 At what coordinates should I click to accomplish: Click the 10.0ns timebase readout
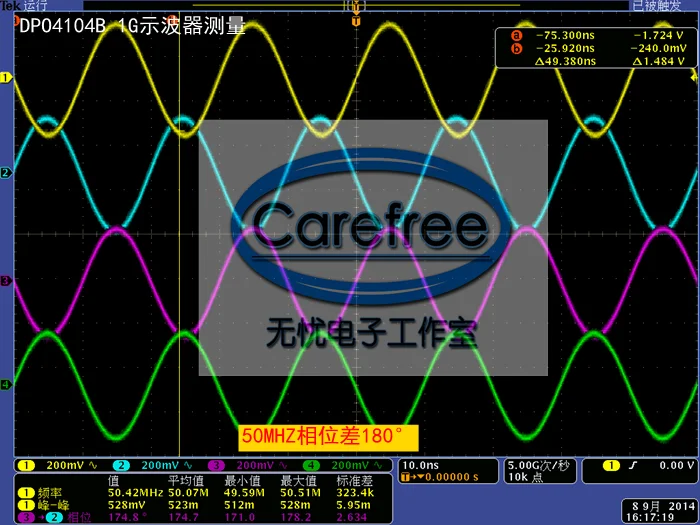[x=420, y=466]
